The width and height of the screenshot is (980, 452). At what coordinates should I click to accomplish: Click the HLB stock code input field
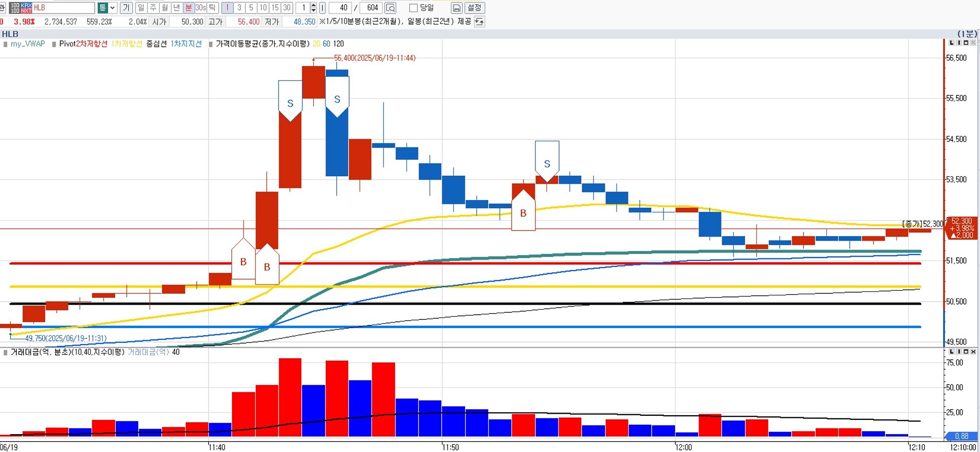tap(64, 8)
